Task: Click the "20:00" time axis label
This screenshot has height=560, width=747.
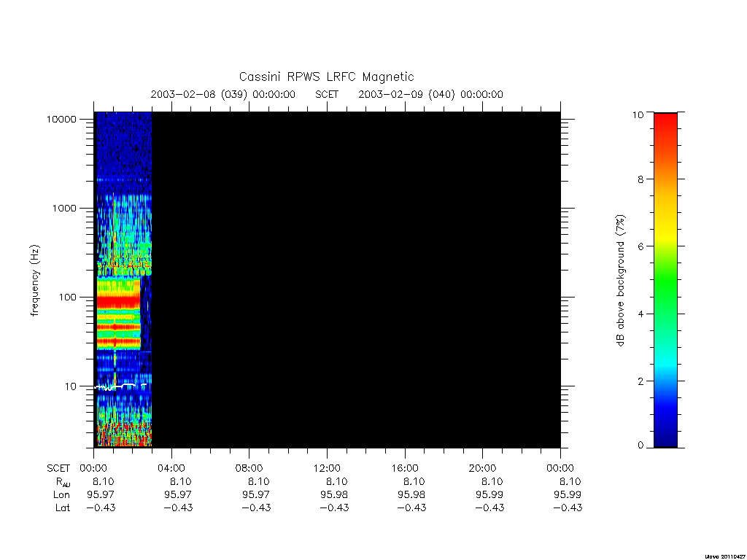Action: [x=482, y=469]
